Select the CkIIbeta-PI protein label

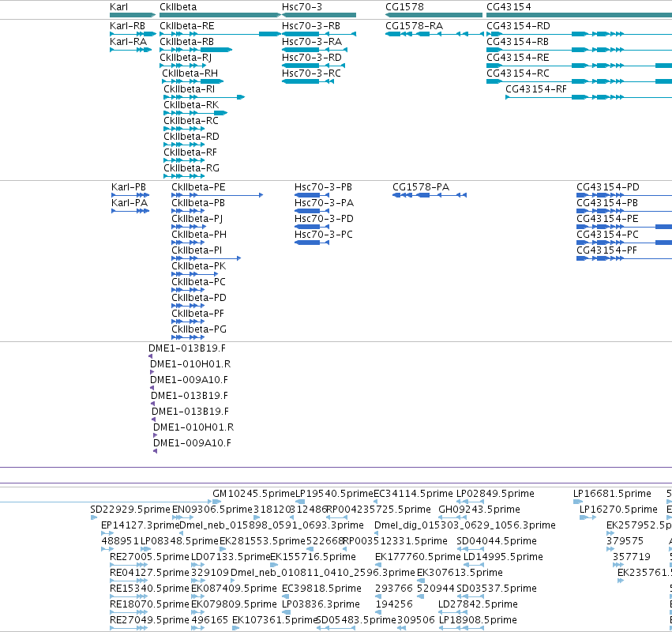(x=197, y=251)
